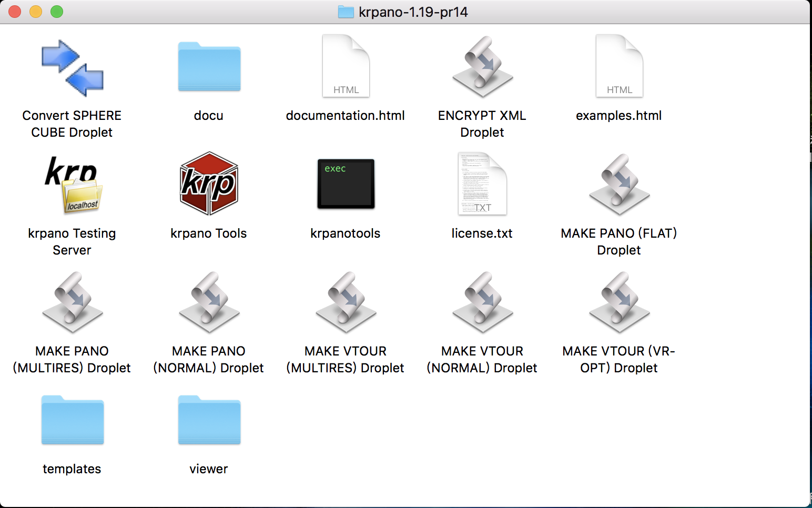Click the krpano-1.19-pr14 title folder icon
Screen dimensions: 812x508
click(x=346, y=12)
